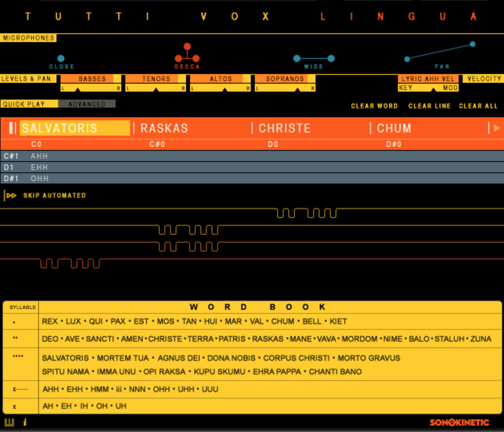Choose AGNUS DEI in the Word Book

pos(179,358)
